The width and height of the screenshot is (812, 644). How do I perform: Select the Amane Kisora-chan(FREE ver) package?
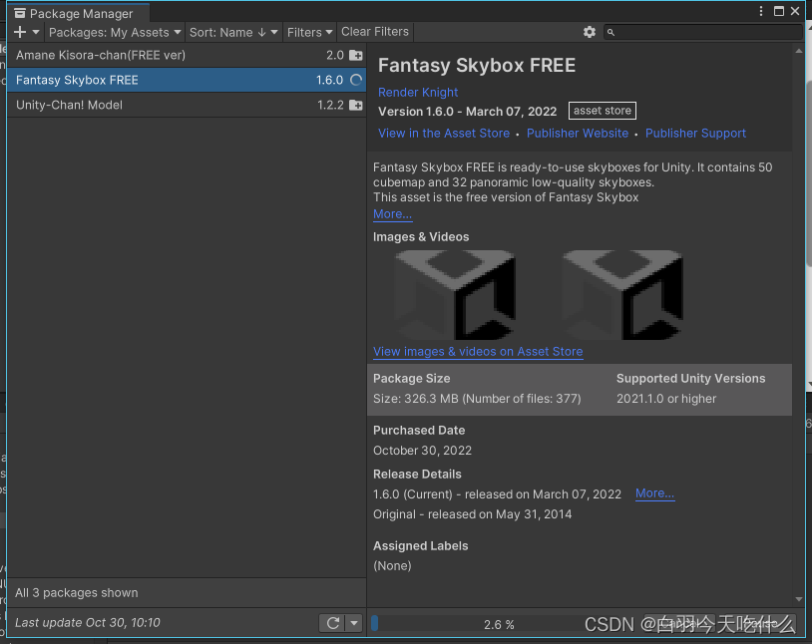(x=187, y=55)
